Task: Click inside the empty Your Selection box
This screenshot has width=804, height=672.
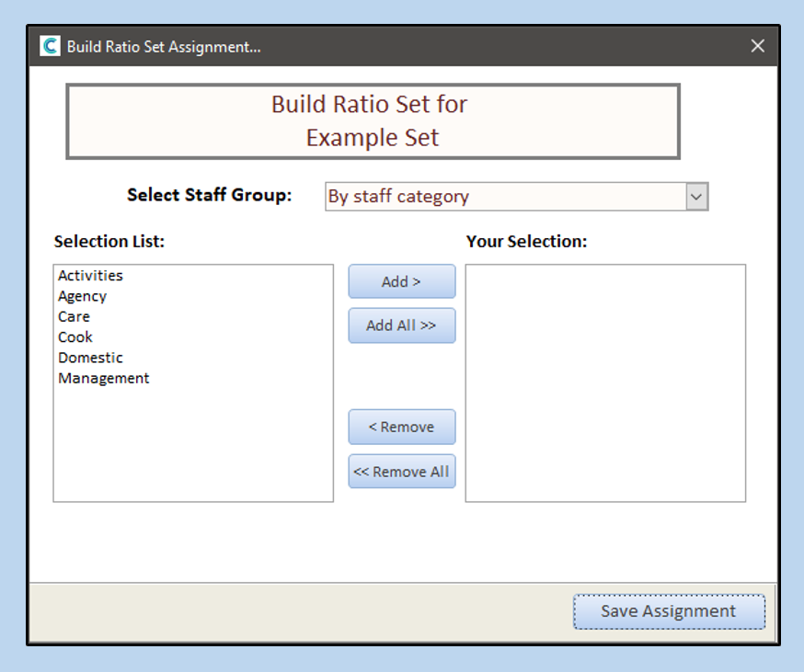Action: (604, 383)
